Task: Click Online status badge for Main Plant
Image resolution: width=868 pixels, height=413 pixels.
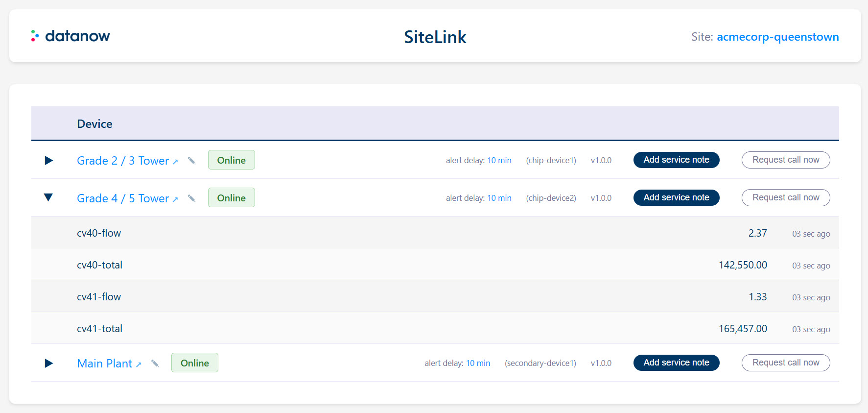Action: [x=195, y=363]
